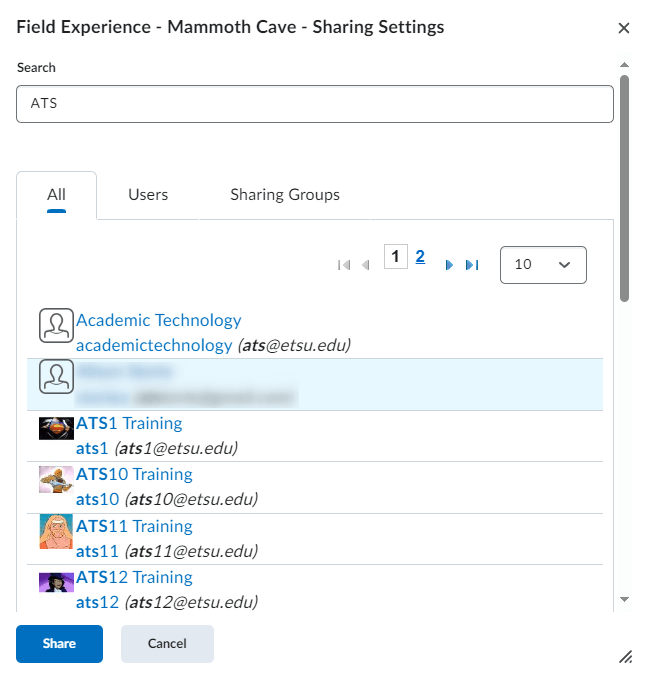This screenshot has height=678, width=650.
Task: Click the previous page arrow icon
Action: [366, 265]
